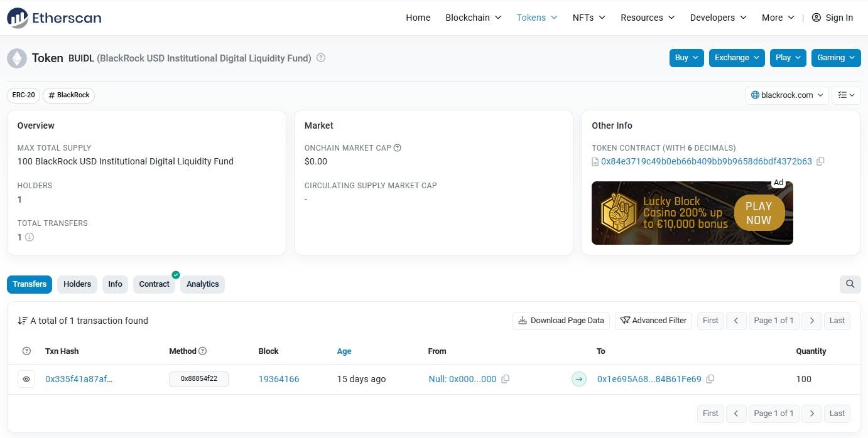Click the Quantity value 100

tap(803, 379)
